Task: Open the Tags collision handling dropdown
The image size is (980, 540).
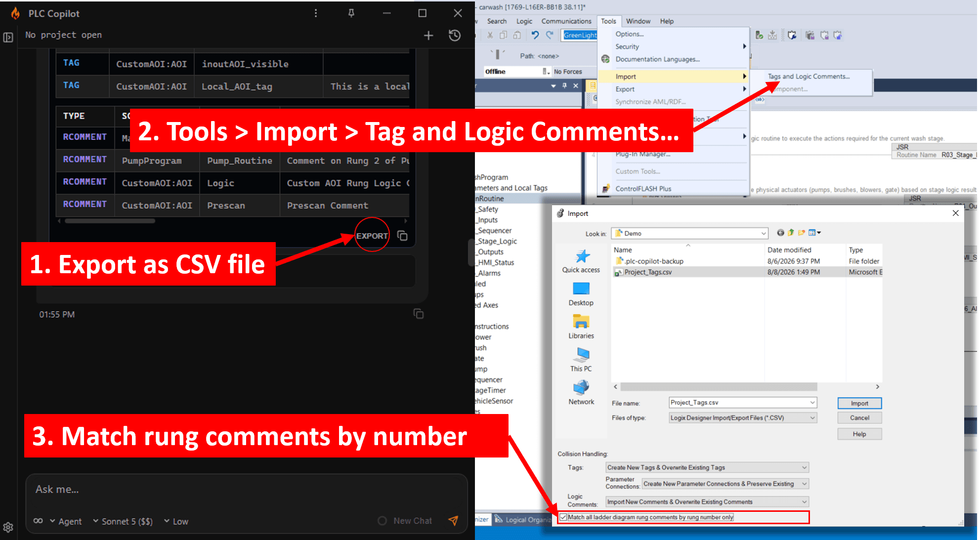Action: (x=707, y=467)
